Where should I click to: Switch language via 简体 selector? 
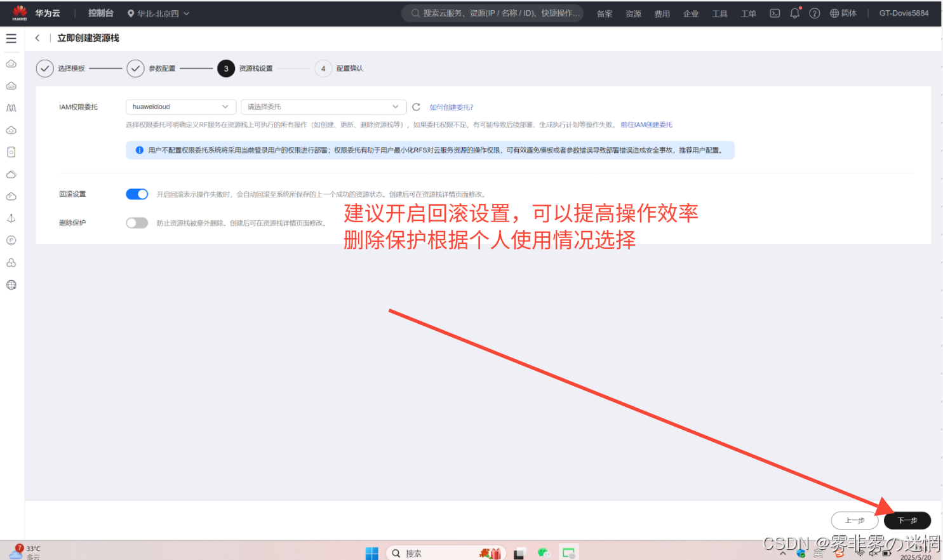tap(844, 13)
